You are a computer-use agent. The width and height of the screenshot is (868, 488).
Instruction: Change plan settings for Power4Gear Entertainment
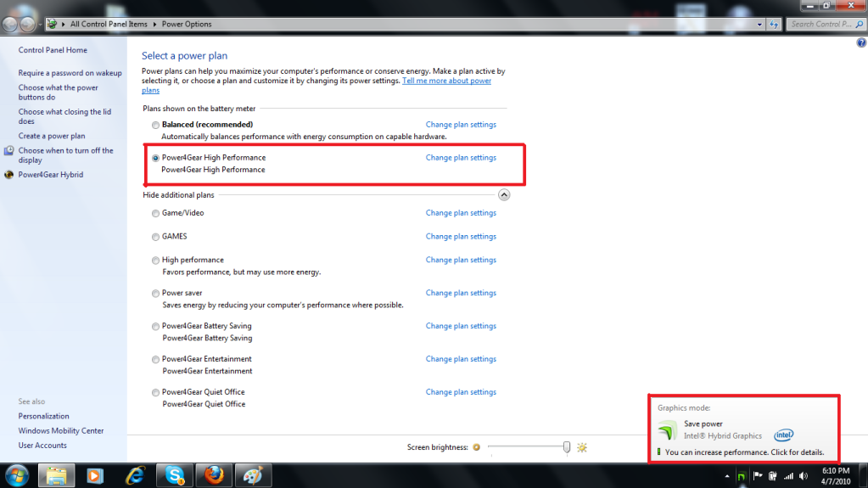click(x=461, y=359)
